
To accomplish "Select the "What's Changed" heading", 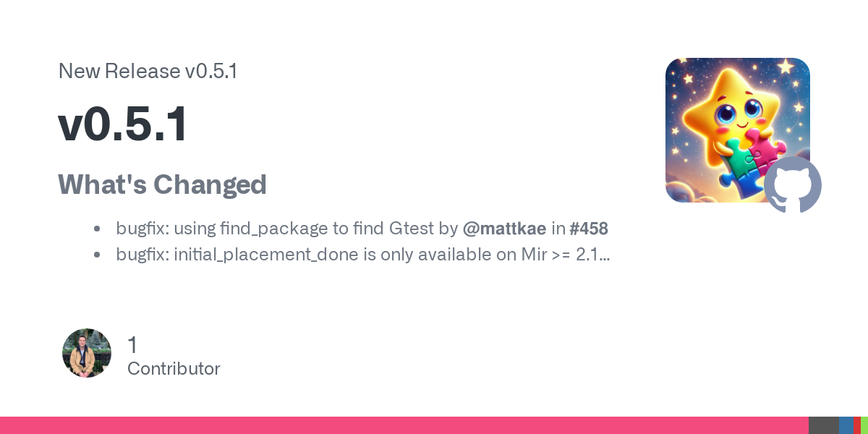I will coord(162,184).
